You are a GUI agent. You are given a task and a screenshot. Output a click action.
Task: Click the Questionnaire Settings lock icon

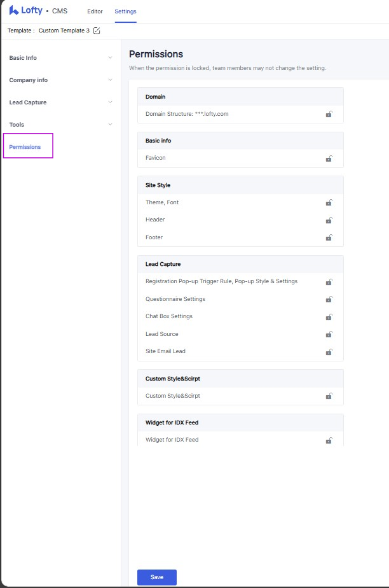coord(329,299)
